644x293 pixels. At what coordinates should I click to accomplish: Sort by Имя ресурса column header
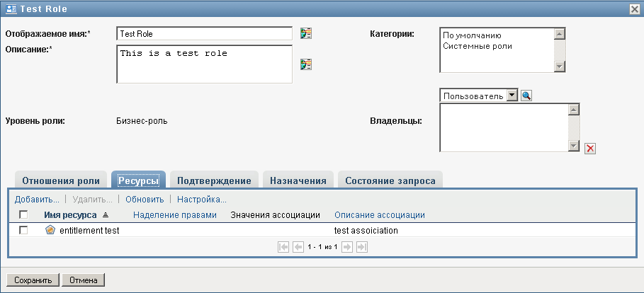(x=70, y=214)
